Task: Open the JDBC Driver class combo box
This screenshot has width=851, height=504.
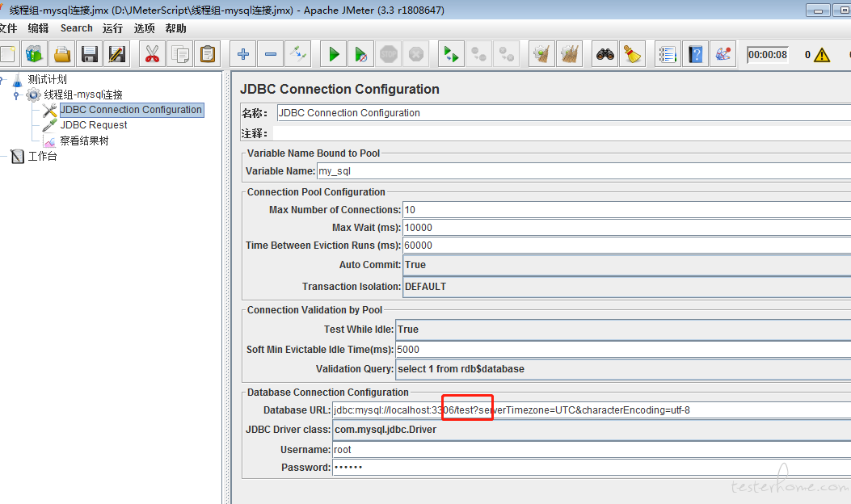Action: coord(592,430)
